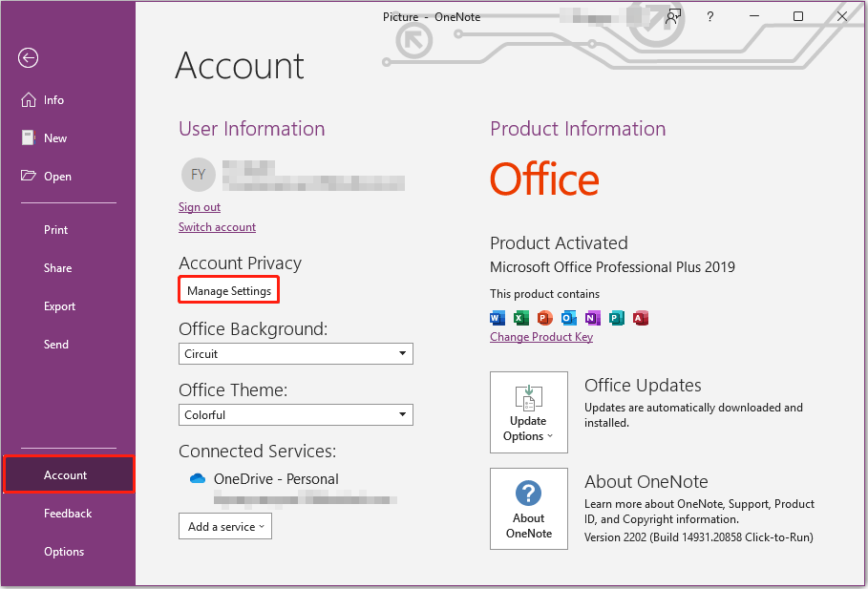868x589 pixels.
Task: Click the back arrow to exit Account view
Action: 28,58
